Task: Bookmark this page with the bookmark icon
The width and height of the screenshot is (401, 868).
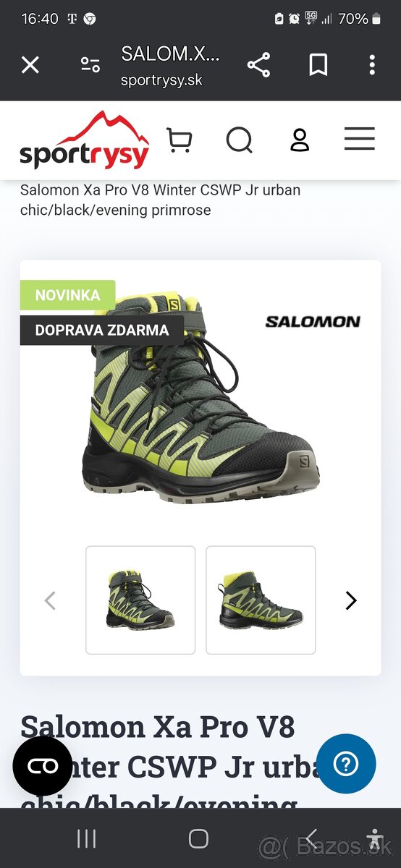Action: [x=318, y=65]
